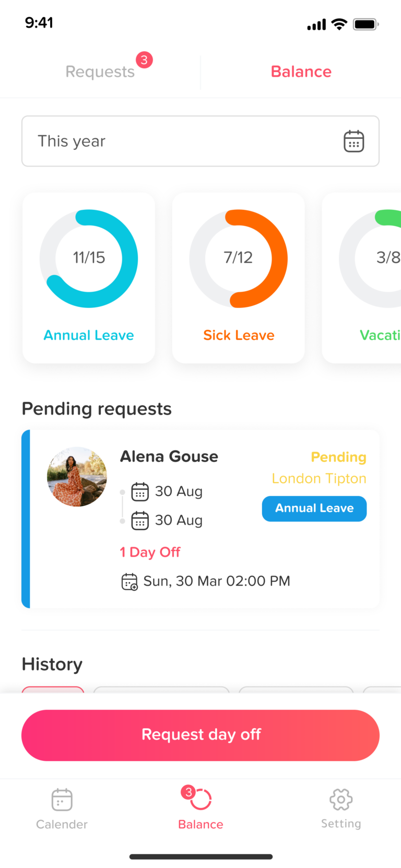Tap the request submitted time icon

(129, 581)
